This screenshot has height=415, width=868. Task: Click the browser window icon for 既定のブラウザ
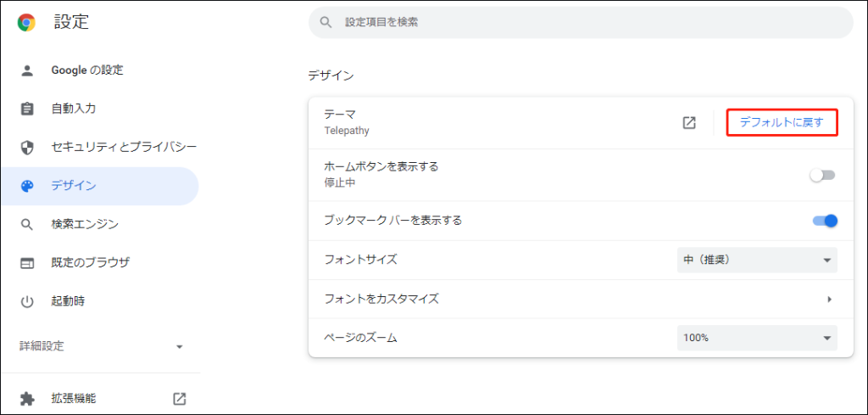click(27, 263)
